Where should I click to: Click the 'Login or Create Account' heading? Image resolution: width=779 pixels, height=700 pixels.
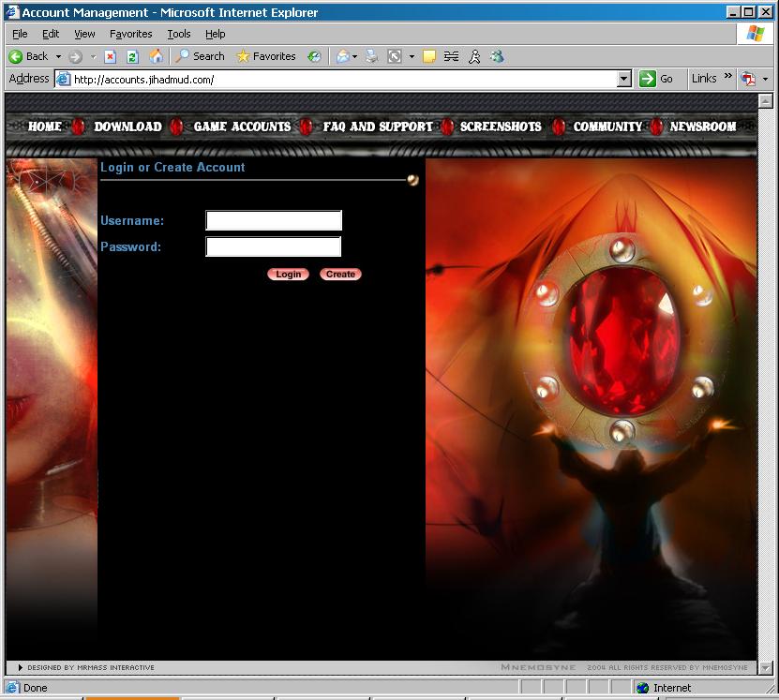pyautogui.click(x=172, y=168)
